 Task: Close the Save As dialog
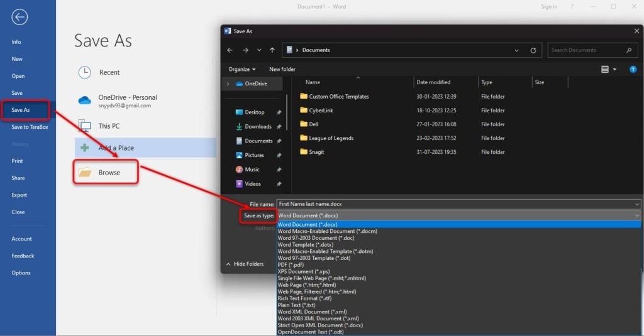point(636,31)
